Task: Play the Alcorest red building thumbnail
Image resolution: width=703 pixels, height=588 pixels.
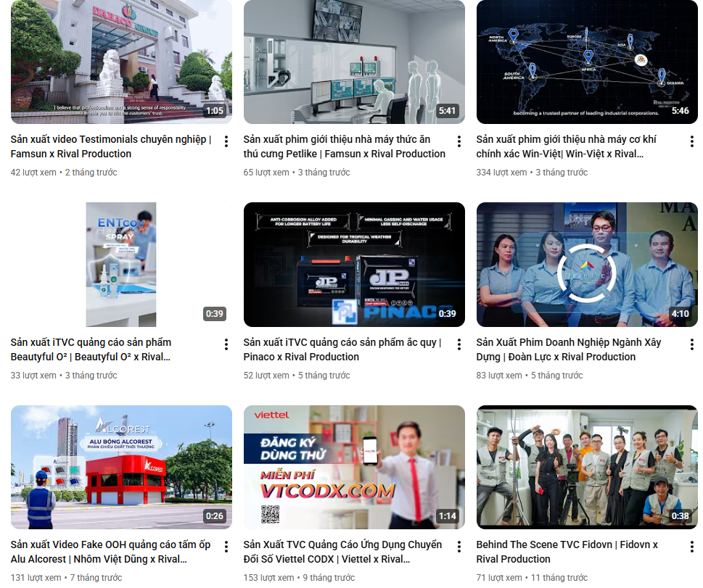Action: tap(121, 467)
